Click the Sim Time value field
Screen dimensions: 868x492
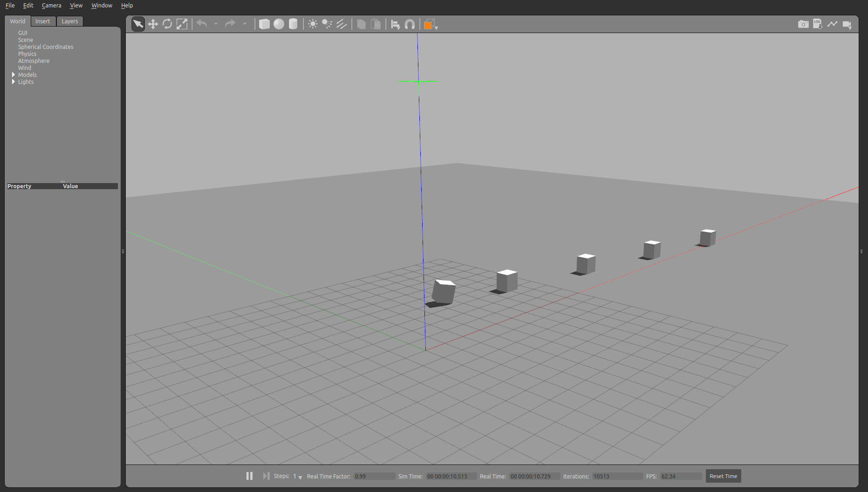tap(451, 476)
